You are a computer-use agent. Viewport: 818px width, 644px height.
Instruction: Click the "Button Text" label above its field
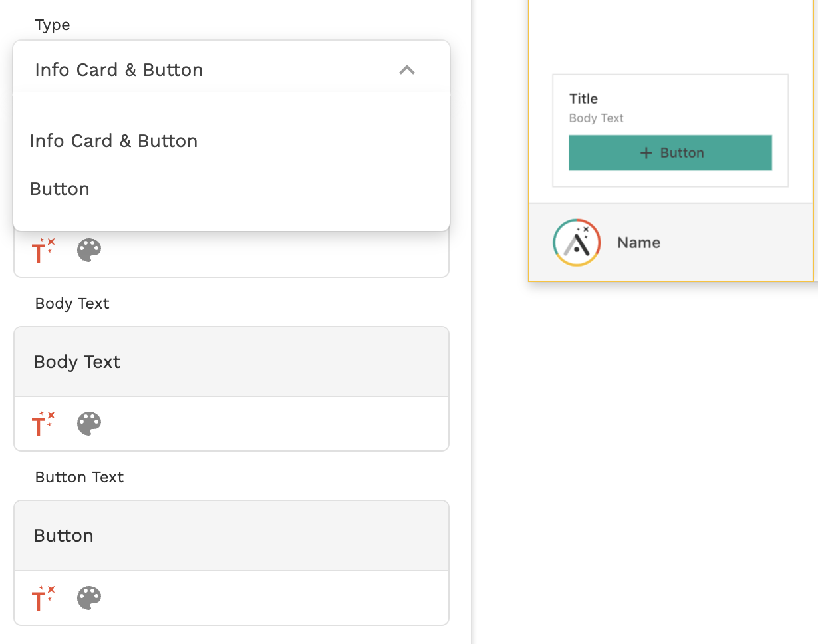point(79,477)
